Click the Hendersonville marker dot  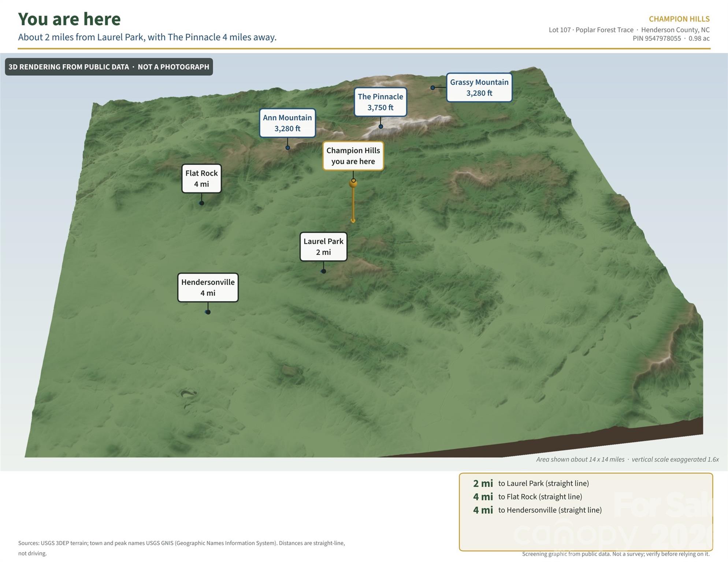point(208,312)
